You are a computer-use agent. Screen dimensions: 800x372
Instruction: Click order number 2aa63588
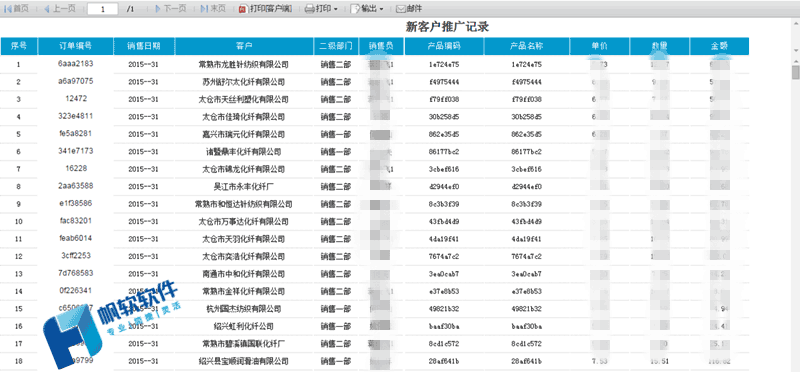76,186
